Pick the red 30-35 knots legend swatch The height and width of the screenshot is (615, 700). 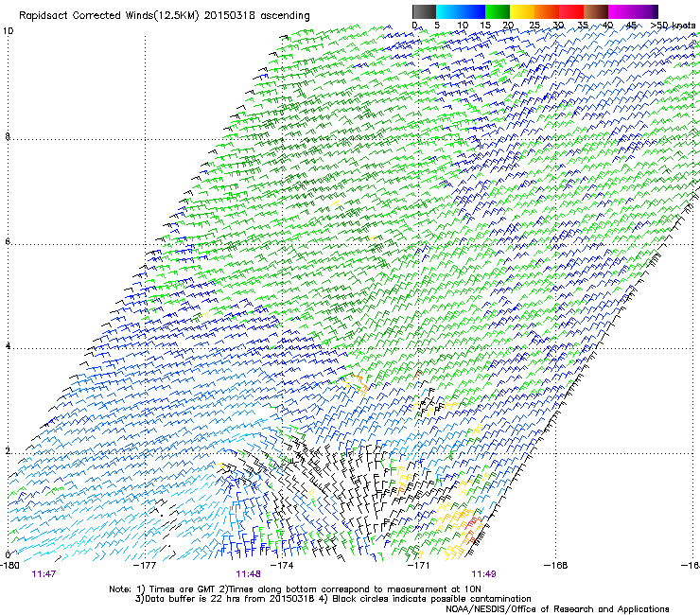tap(571, 11)
